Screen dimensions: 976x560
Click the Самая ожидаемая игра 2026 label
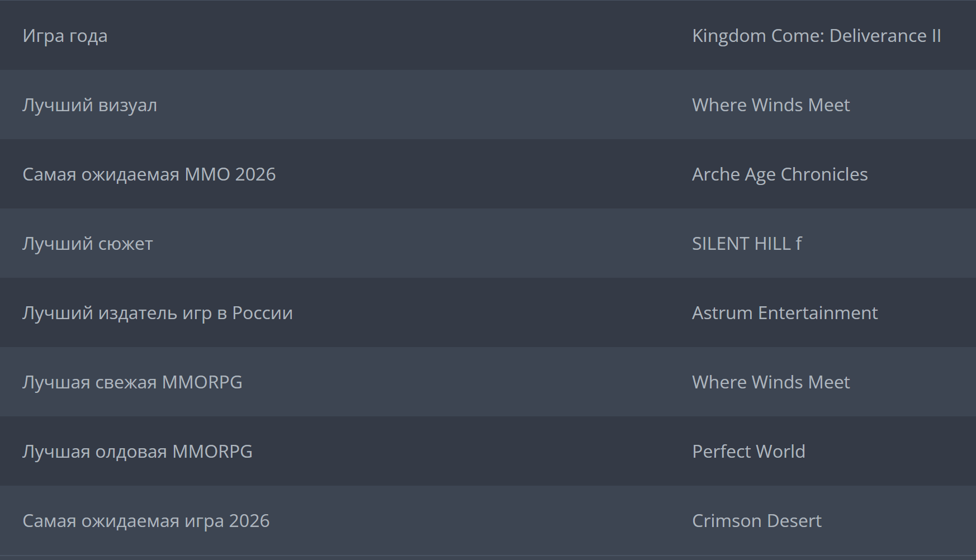coord(145,521)
